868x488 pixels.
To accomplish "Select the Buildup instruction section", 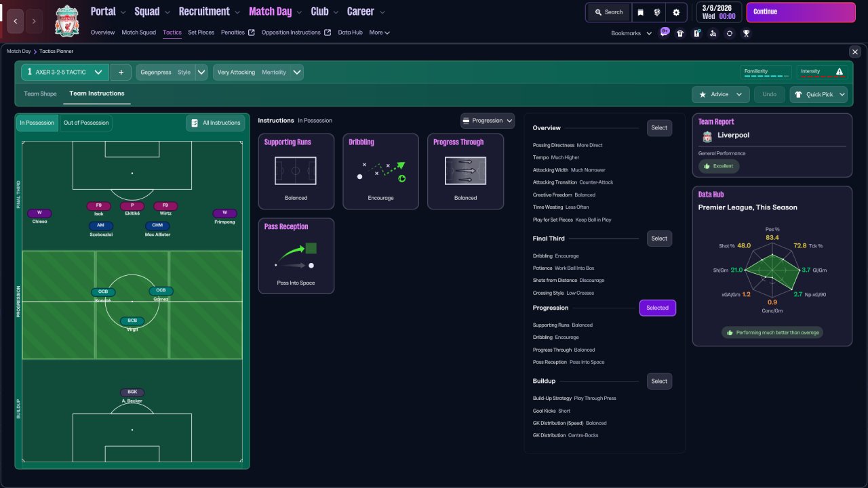I will (x=659, y=381).
